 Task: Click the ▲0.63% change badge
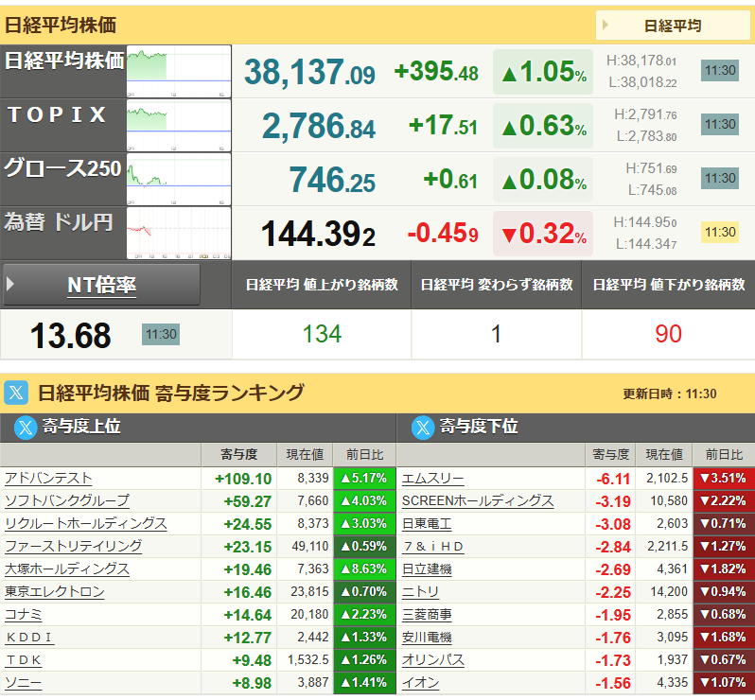coord(543,126)
